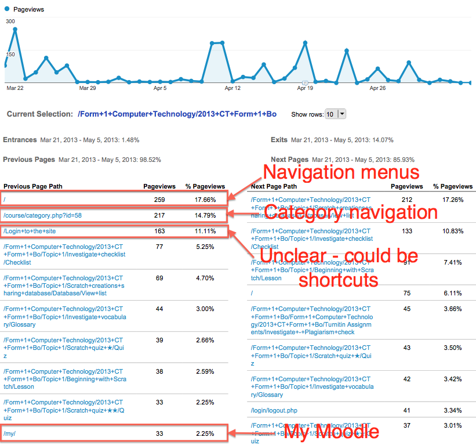Sort previous pages by % Pageviews column
Image resolution: width=476 pixels, height=448 pixels.
205,186
